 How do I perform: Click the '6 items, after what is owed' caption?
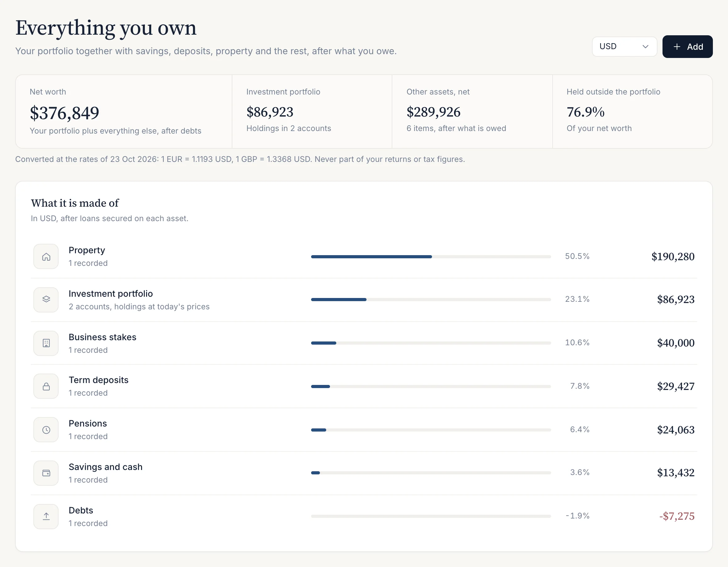pyautogui.click(x=456, y=129)
